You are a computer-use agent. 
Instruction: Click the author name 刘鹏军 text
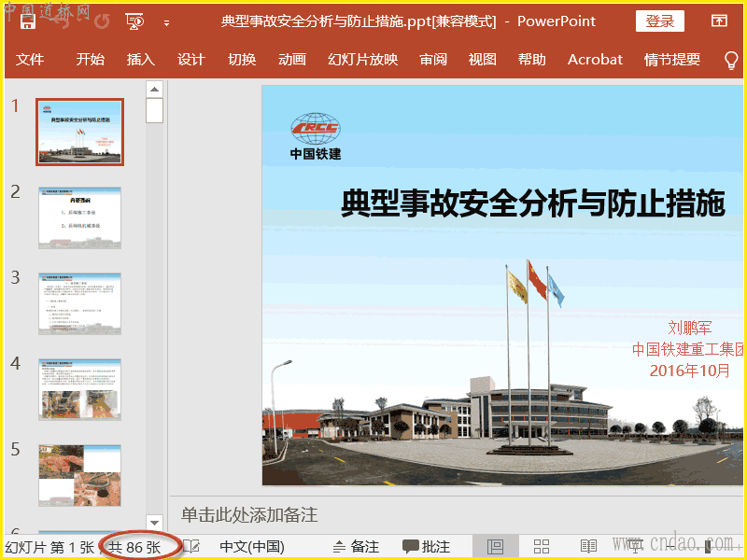(690, 328)
